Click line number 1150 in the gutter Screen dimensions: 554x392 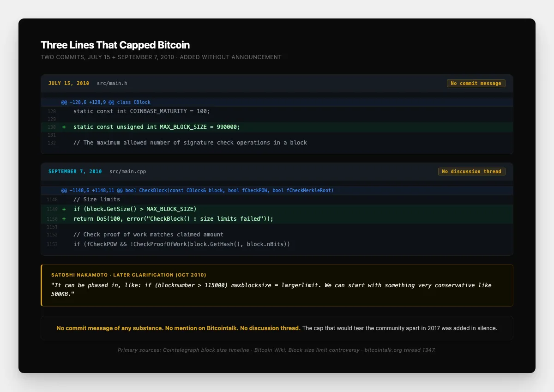(52, 219)
